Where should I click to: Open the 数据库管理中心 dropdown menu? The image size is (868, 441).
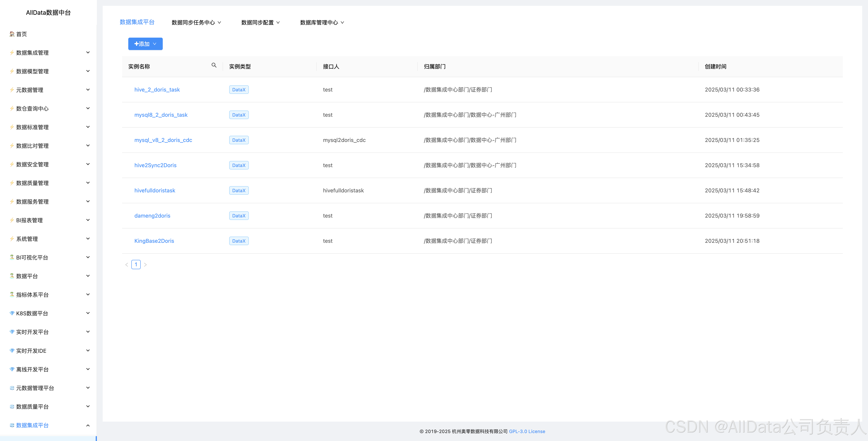pos(322,22)
